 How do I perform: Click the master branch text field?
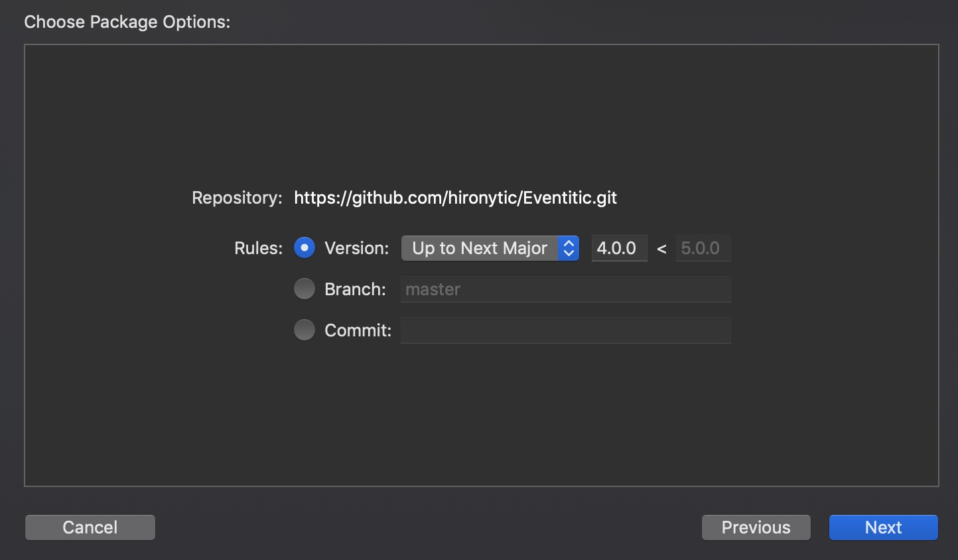click(x=565, y=289)
